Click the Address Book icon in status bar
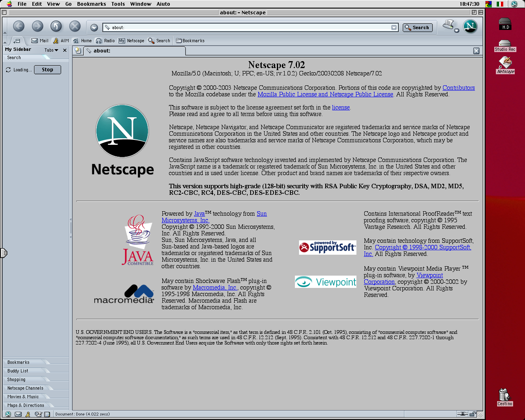 tap(47, 414)
